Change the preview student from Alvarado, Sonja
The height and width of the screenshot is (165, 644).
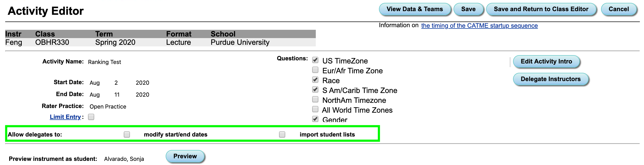coord(124,159)
